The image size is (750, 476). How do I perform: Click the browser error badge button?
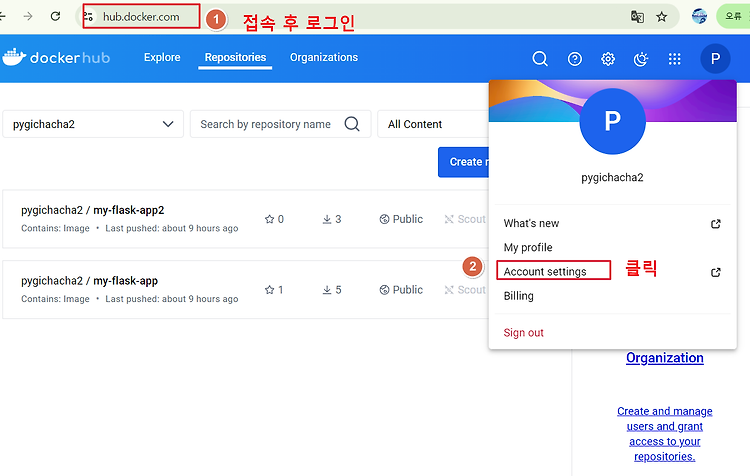pos(733,16)
